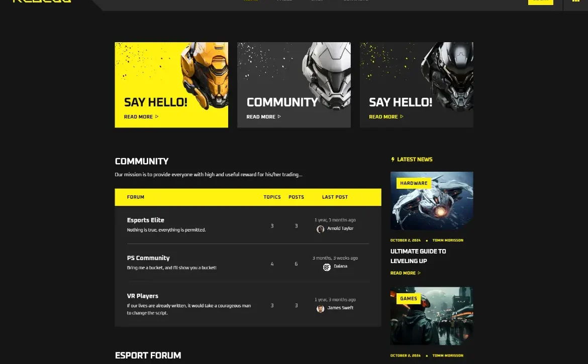Click the VR Players 'courageous man' description
Image resolution: width=588 pixels, height=364 pixels.
(x=188, y=309)
